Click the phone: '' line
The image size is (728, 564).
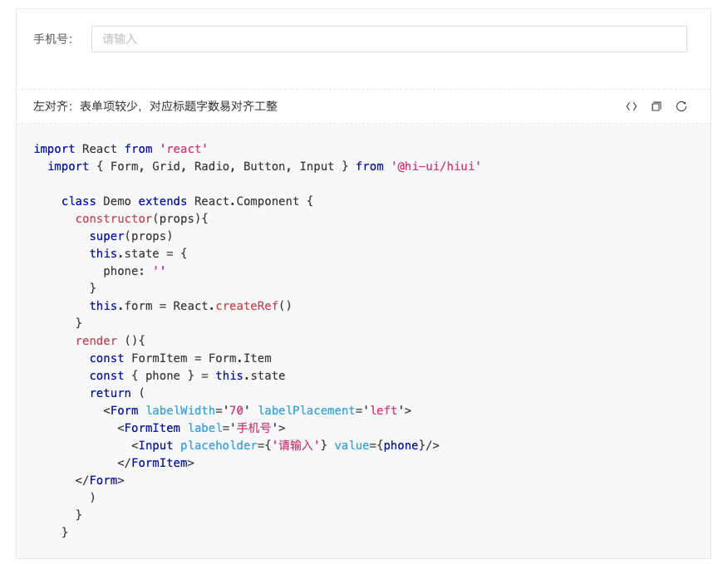coord(134,271)
